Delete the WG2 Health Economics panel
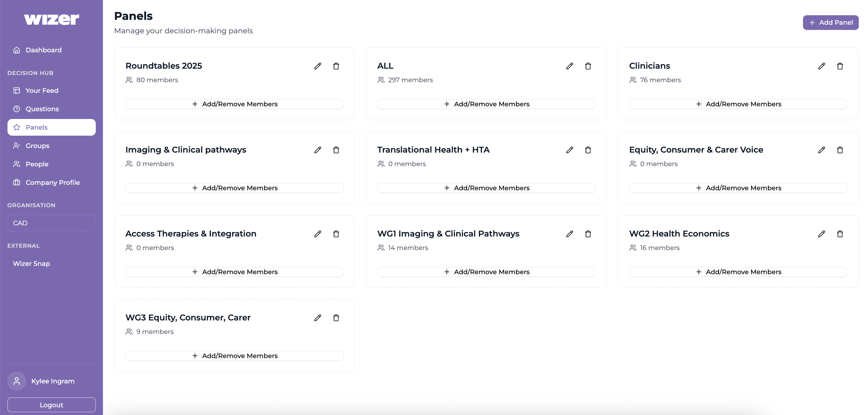 point(840,234)
